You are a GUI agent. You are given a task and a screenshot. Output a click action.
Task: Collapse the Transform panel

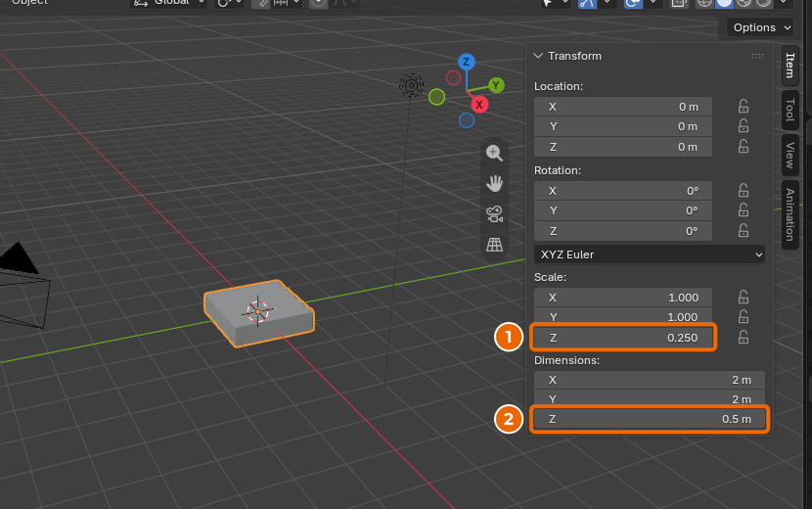538,56
